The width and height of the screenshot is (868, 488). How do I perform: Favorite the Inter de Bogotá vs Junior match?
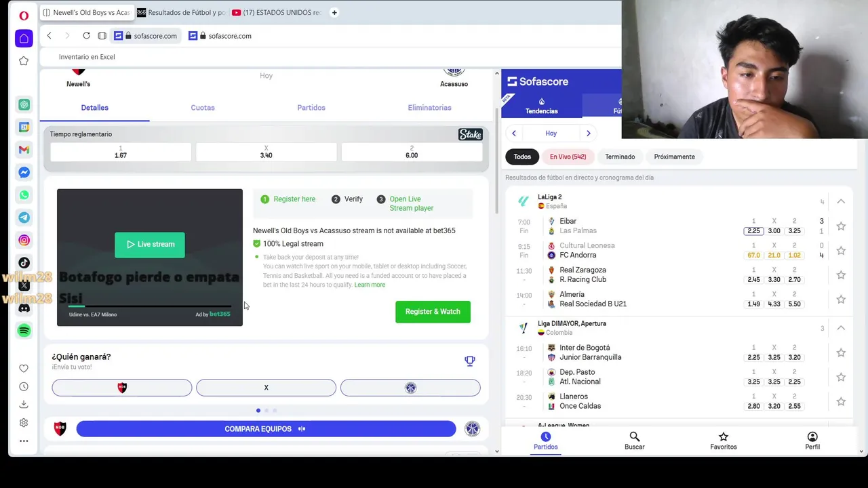pyautogui.click(x=841, y=353)
